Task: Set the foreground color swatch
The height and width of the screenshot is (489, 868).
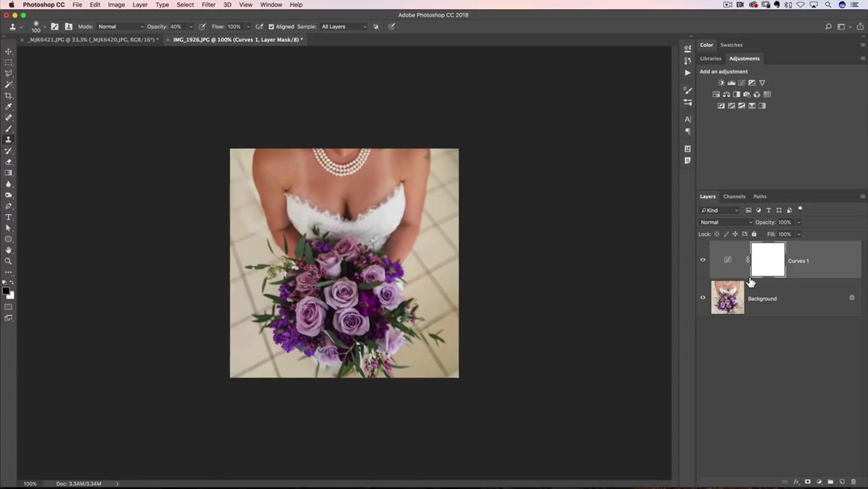Action: (x=6, y=291)
